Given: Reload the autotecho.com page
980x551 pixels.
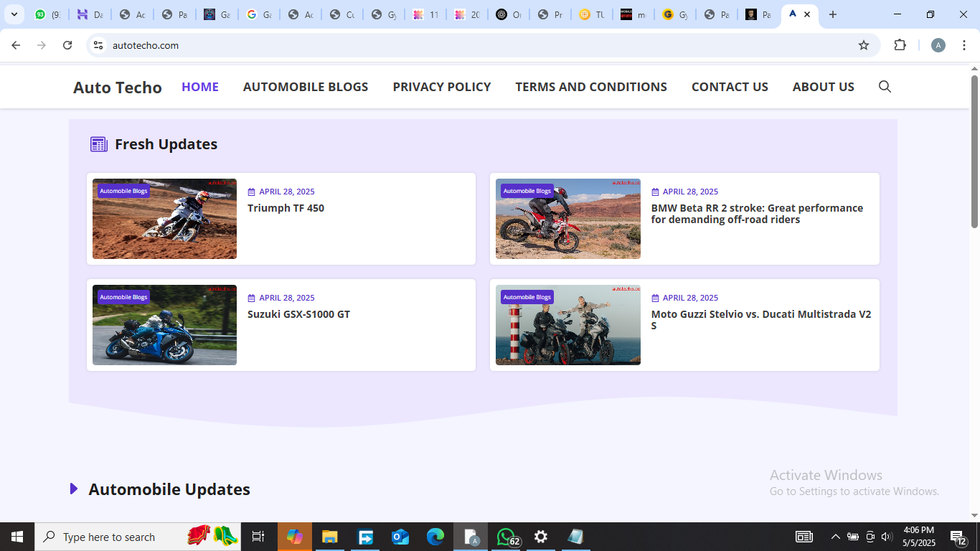Looking at the screenshot, I should click(67, 45).
